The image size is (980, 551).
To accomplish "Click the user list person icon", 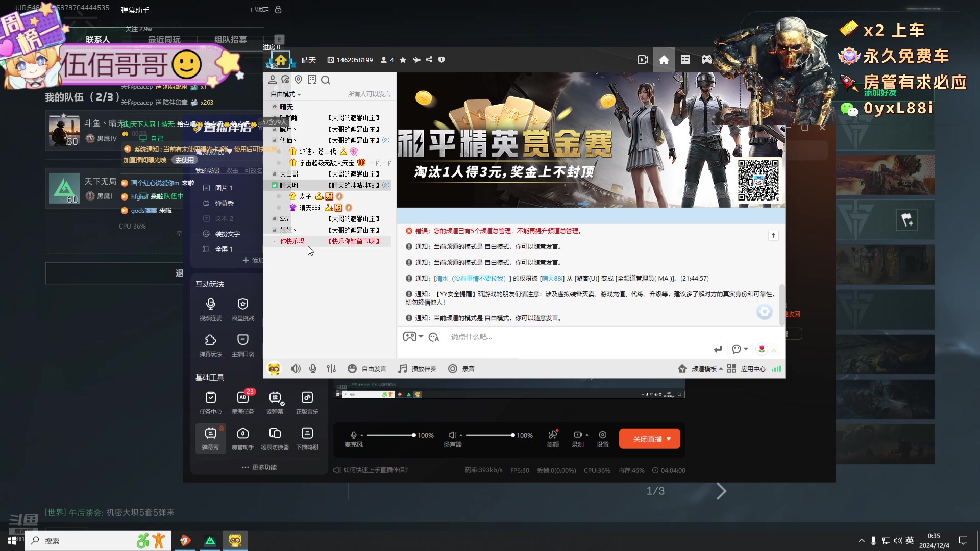I will [273, 80].
